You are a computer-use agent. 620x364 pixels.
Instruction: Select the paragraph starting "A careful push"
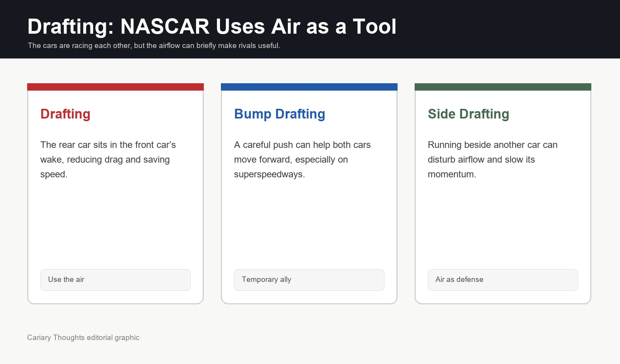pyautogui.click(x=302, y=160)
